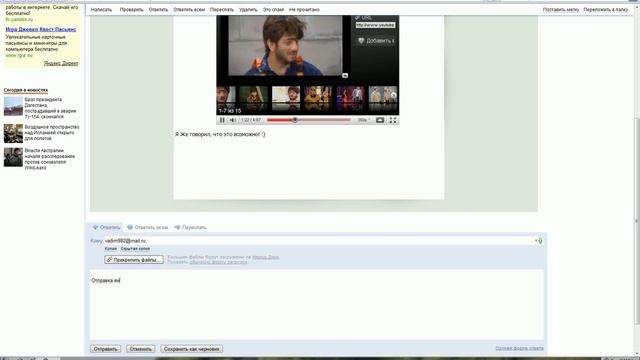Click 'Написать' in the mail toolbar
Screen dimensions: 640x360
(x=101, y=9)
